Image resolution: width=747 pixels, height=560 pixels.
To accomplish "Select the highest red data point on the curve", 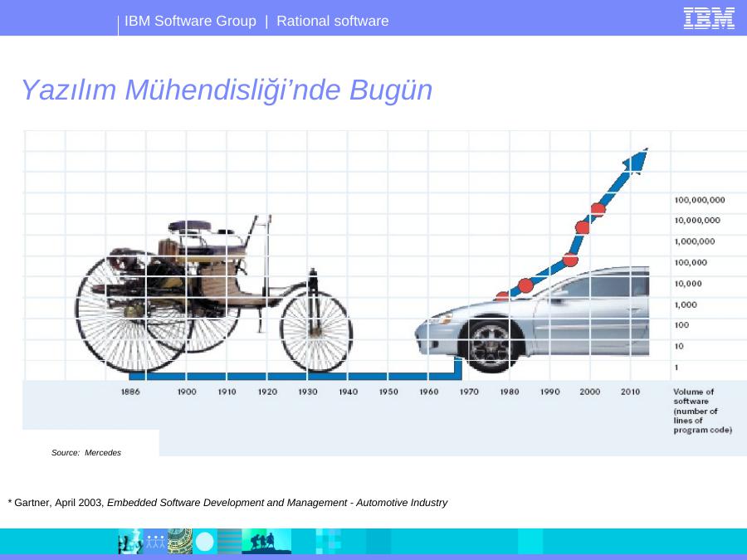I will tap(598, 208).
